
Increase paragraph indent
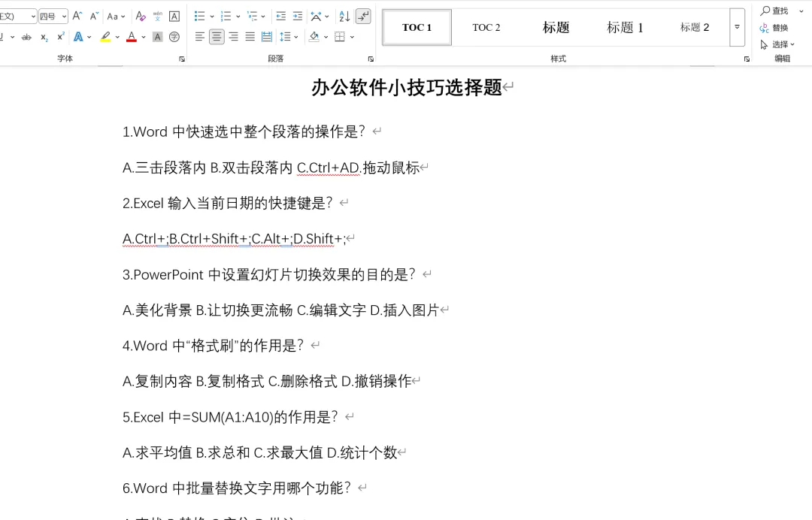click(298, 16)
